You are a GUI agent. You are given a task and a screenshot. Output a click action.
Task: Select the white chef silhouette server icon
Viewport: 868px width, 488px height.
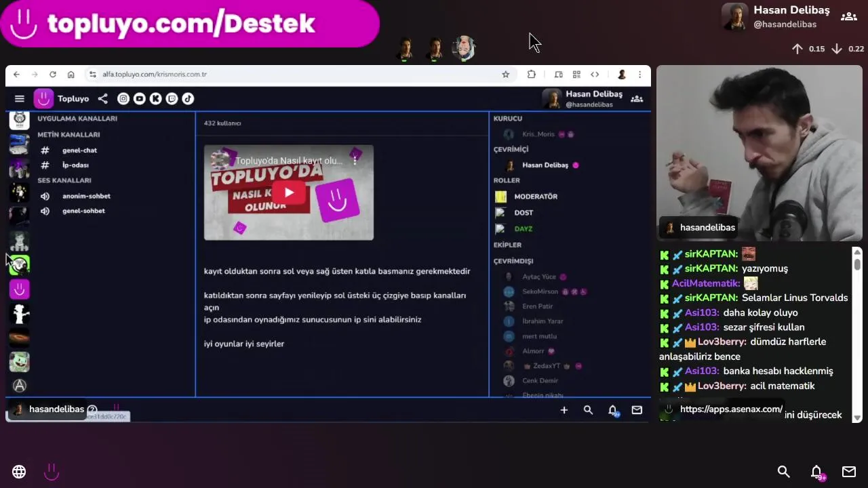tap(19, 314)
